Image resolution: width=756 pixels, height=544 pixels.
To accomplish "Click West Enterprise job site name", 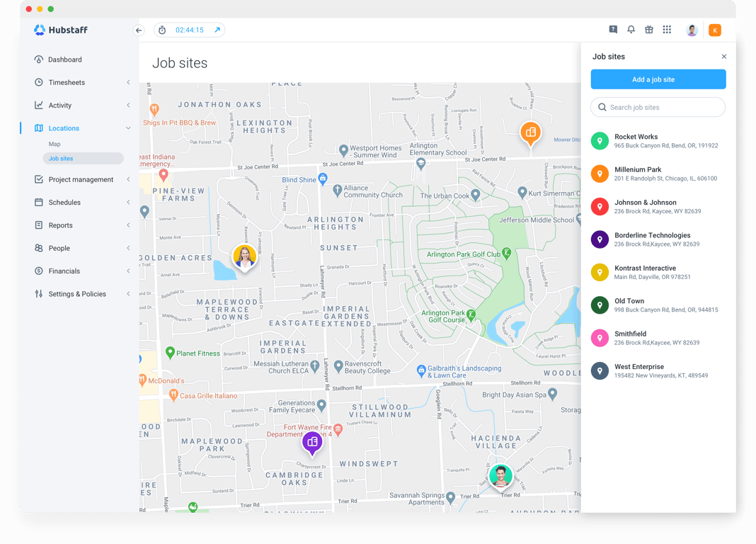I will pos(638,366).
